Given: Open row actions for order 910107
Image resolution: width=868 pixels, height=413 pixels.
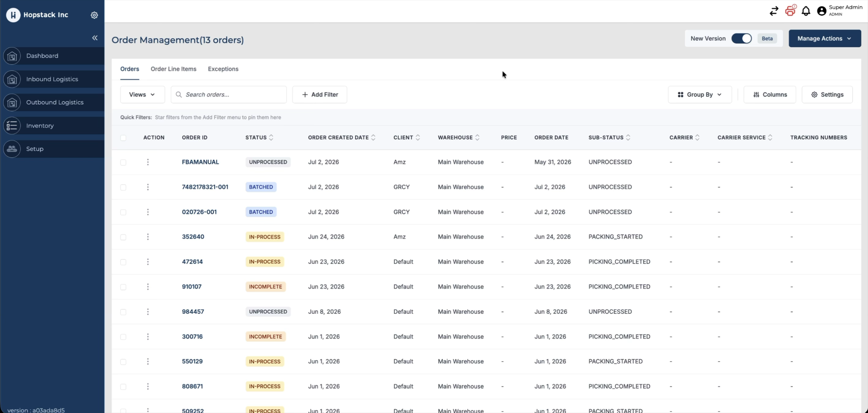Looking at the screenshot, I should (148, 287).
